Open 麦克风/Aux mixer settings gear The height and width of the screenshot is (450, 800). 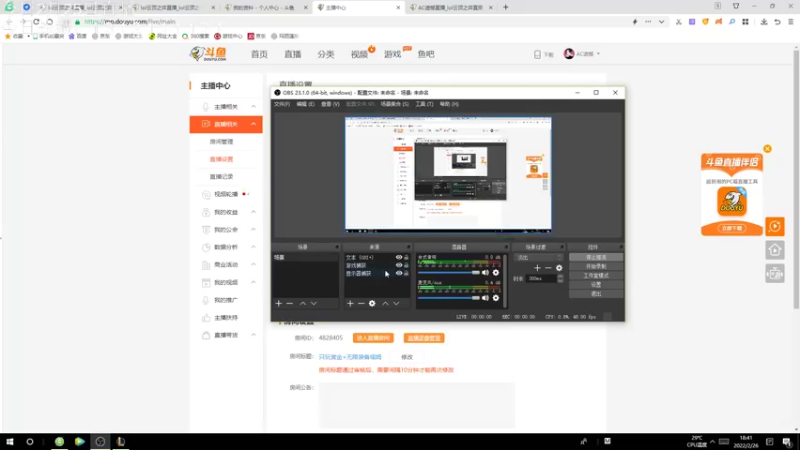[495, 298]
